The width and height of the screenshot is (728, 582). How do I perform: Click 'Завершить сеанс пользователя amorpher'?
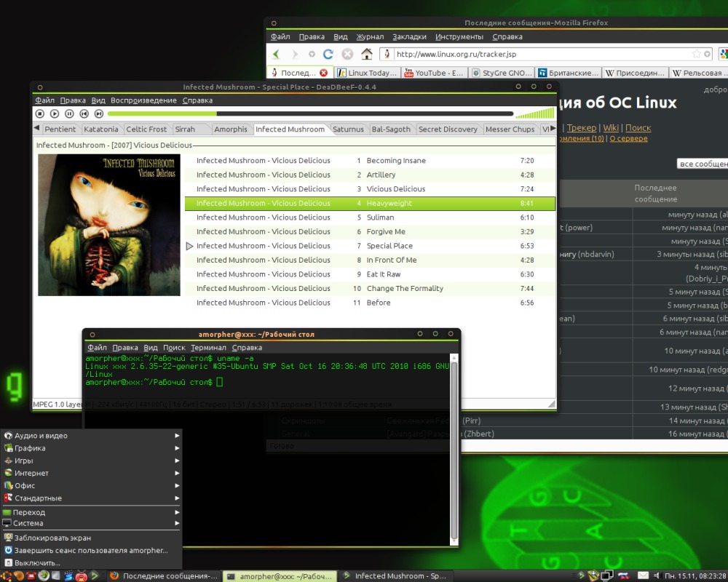(x=92, y=550)
